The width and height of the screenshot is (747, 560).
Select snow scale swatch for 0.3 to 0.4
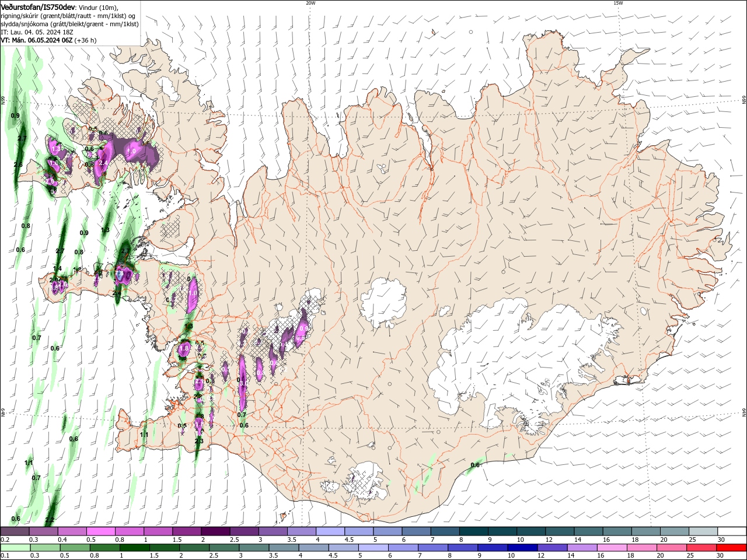pos(44,531)
